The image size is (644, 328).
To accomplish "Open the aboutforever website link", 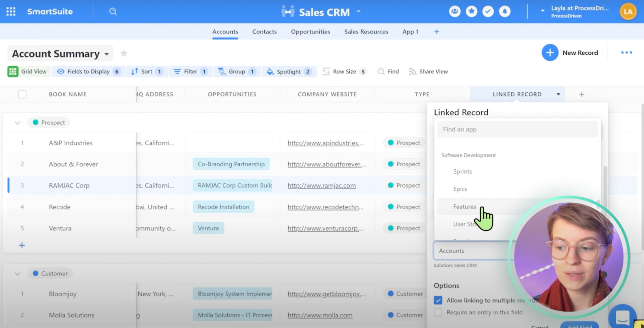I will click(327, 164).
